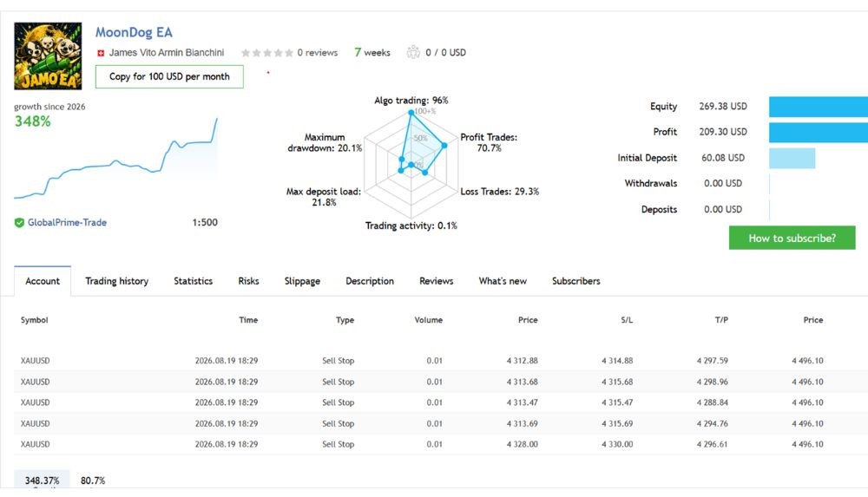Click the Symbol column header
The width and height of the screenshot is (868, 497).
pos(35,320)
